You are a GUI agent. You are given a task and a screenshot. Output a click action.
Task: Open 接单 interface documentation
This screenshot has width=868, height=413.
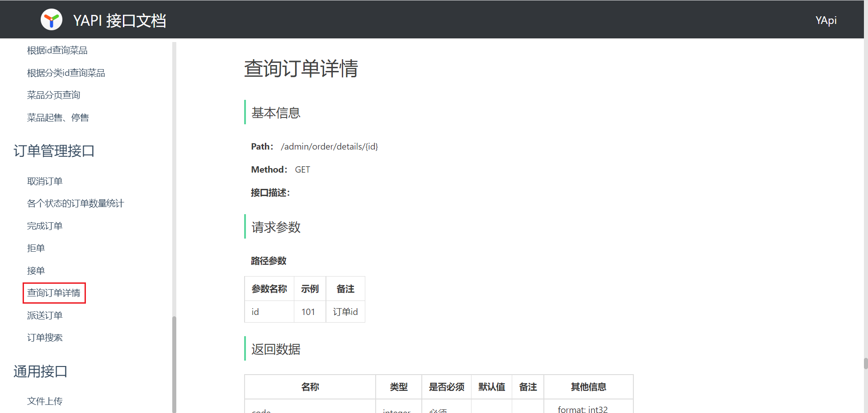point(36,270)
